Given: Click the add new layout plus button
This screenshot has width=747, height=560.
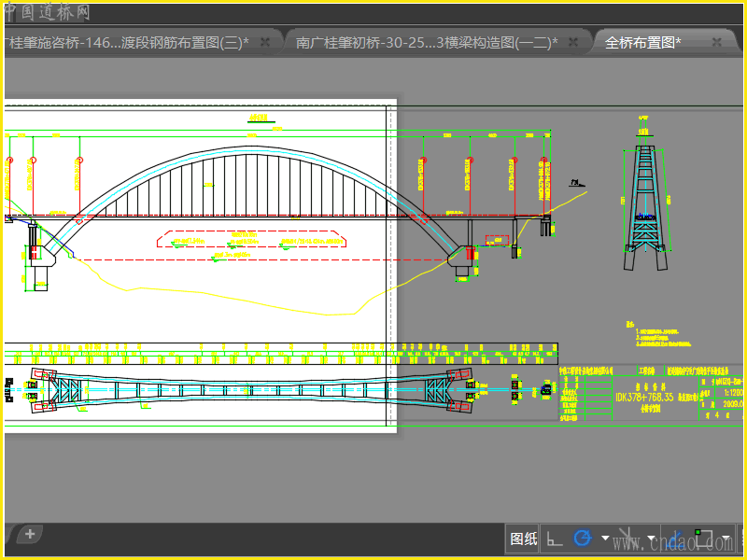Looking at the screenshot, I should click(30, 534).
